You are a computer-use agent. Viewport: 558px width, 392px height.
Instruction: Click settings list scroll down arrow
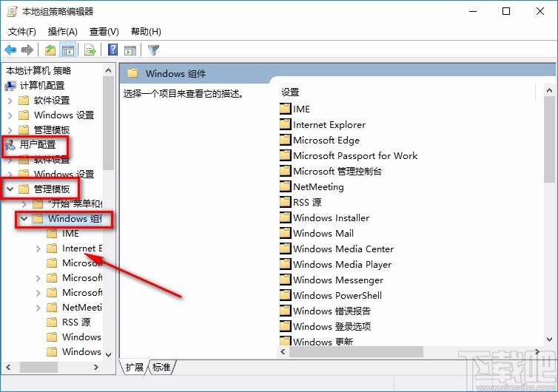click(x=549, y=339)
